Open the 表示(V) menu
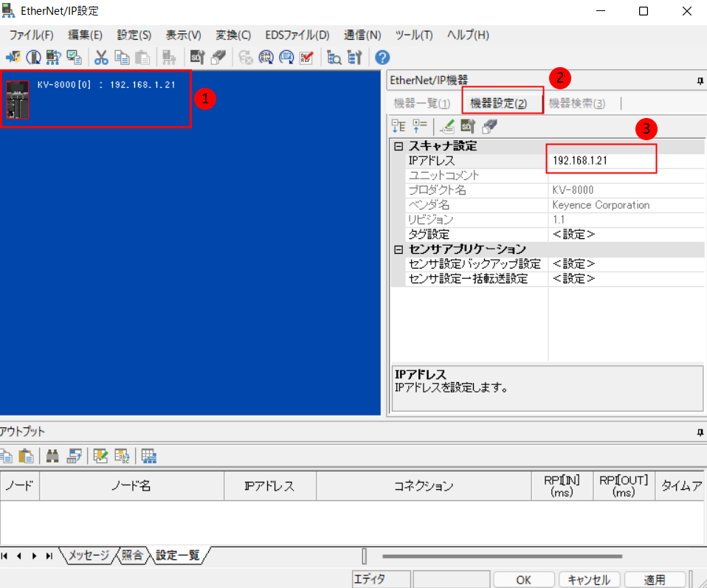Viewport: 707px width, 588px height. coord(183,35)
